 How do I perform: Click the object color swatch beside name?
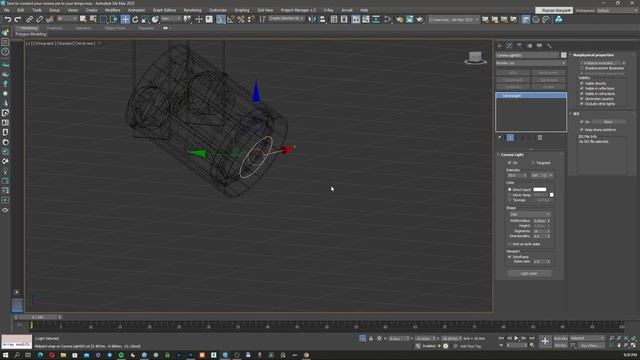[x=564, y=55]
